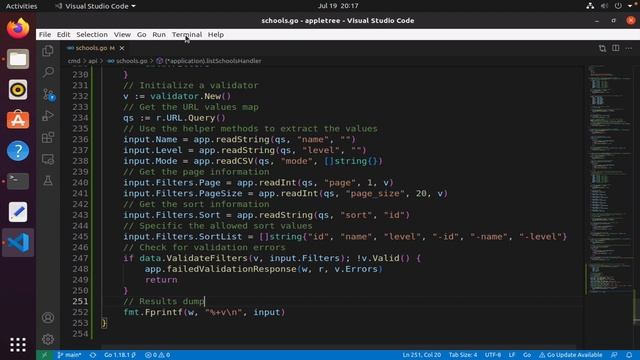The image size is (640, 360).
Task: Click the remote window status bar icon
Action: click(x=44, y=355)
